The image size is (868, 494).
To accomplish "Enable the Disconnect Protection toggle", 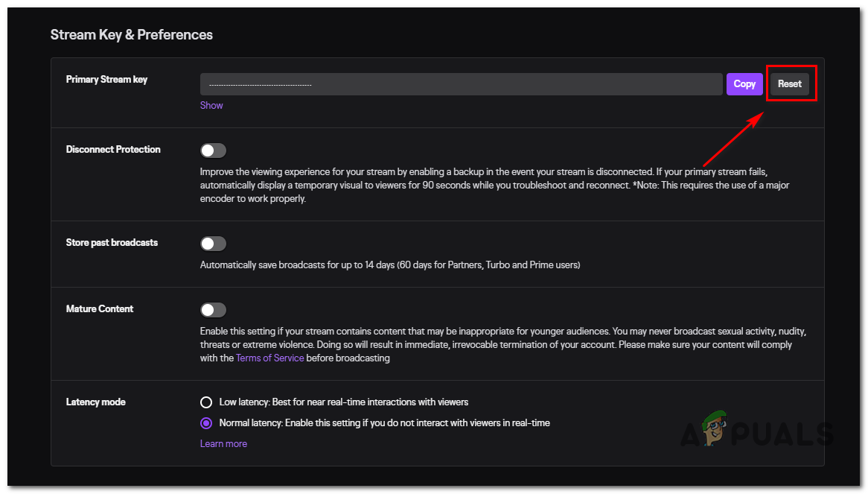I will click(x=213, y=151).
